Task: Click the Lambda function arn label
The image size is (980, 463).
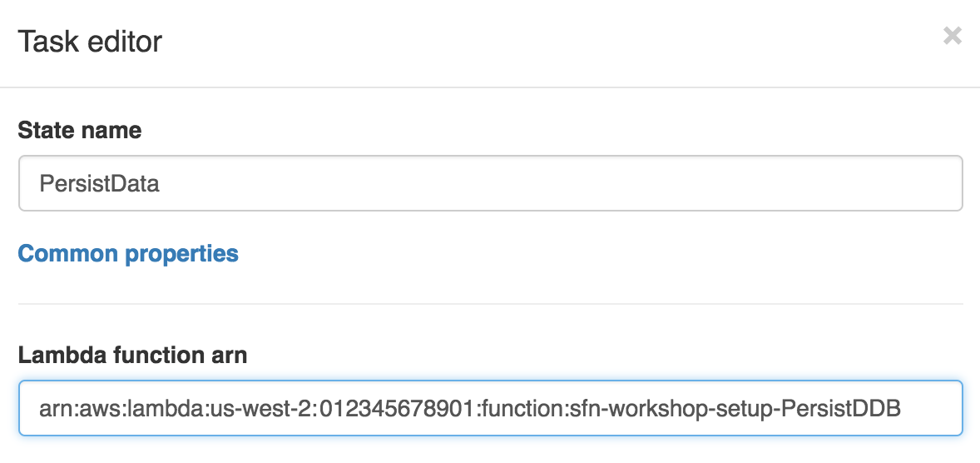Action: click(132, 356)
